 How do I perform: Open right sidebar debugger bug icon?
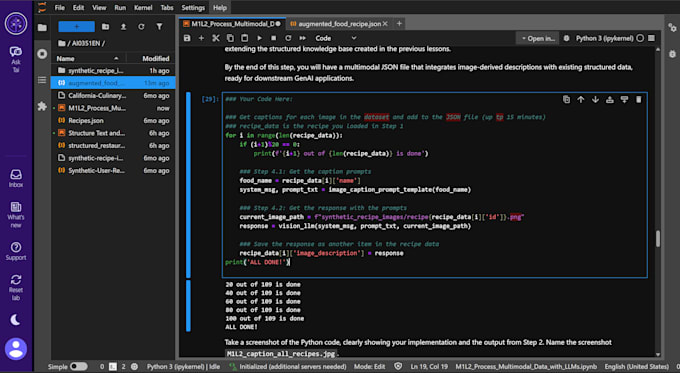pos(672,54)
